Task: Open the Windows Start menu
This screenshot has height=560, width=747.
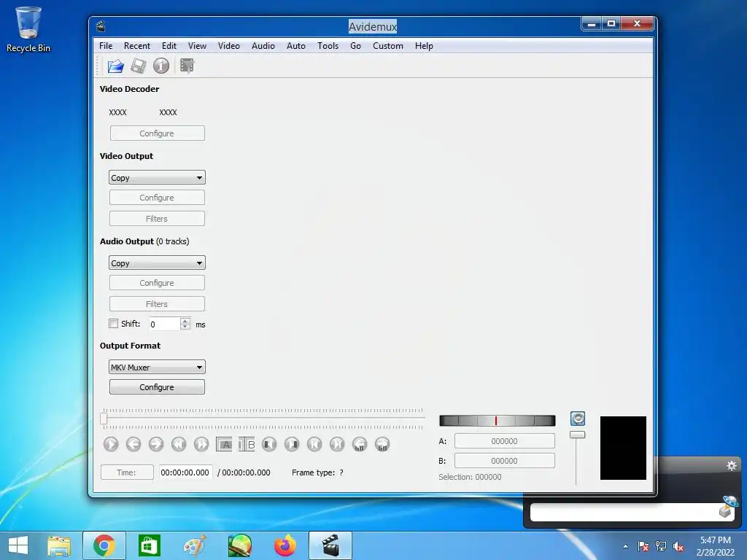Action: [18, 545]
